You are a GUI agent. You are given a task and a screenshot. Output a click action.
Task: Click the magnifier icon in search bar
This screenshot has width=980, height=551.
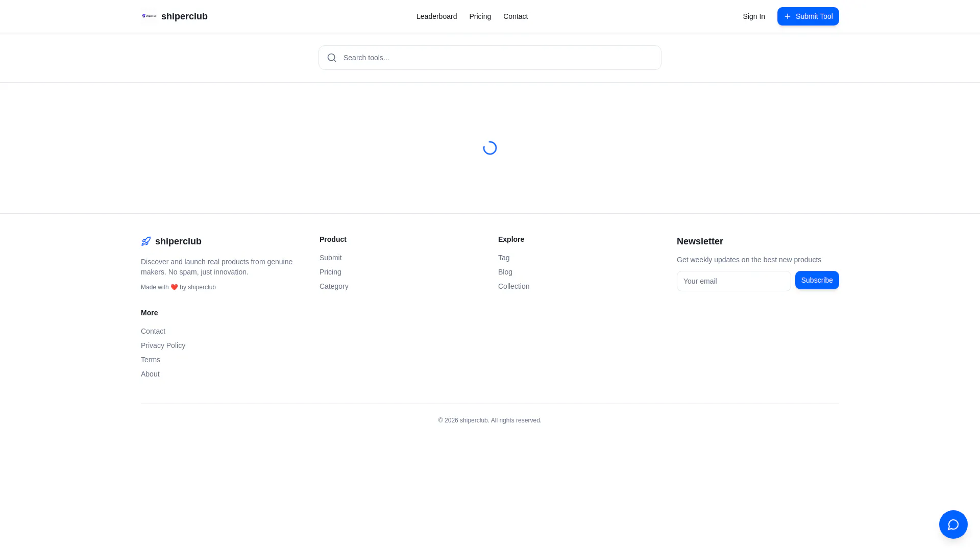click(x=332, y=58)
